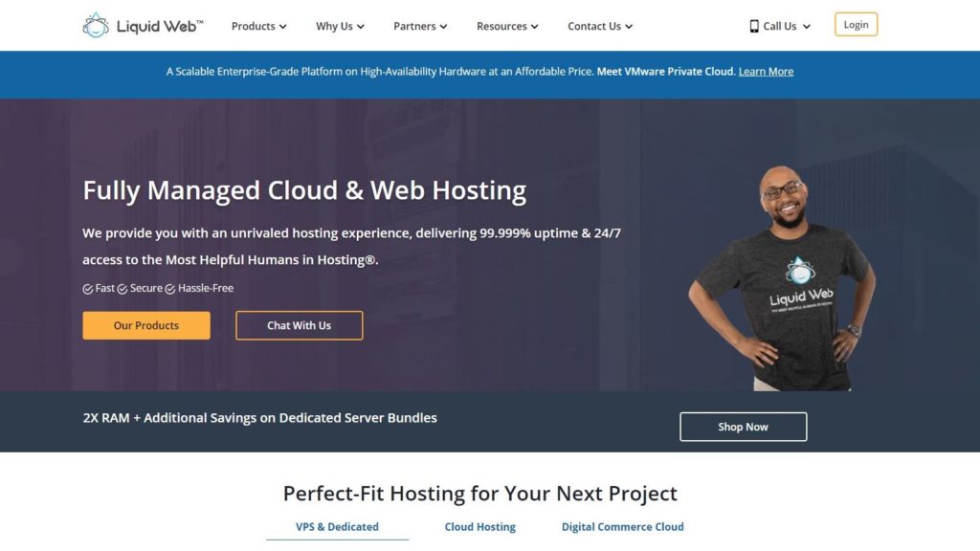Open the Products menu label
The image size is (980, 551).
click(253, 26)
